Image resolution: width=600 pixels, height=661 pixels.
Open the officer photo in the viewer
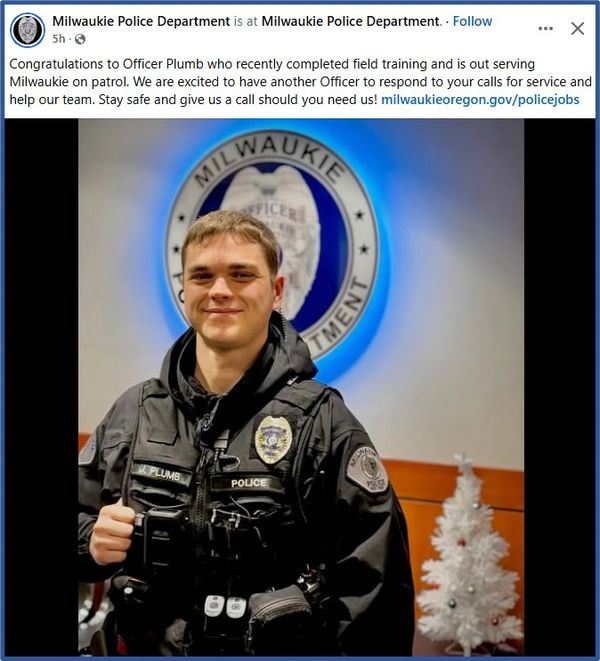[x=301, y=387]
